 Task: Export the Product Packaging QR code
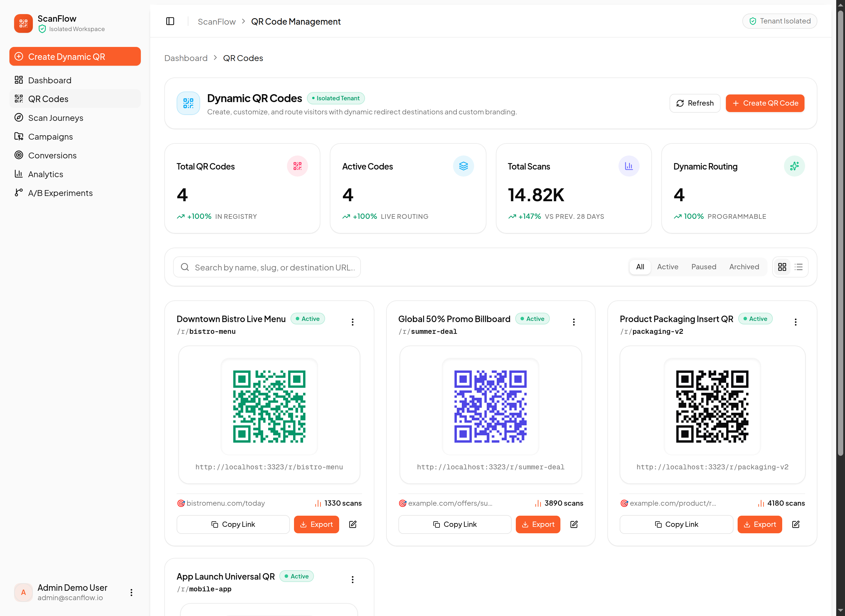coord(760,525)
